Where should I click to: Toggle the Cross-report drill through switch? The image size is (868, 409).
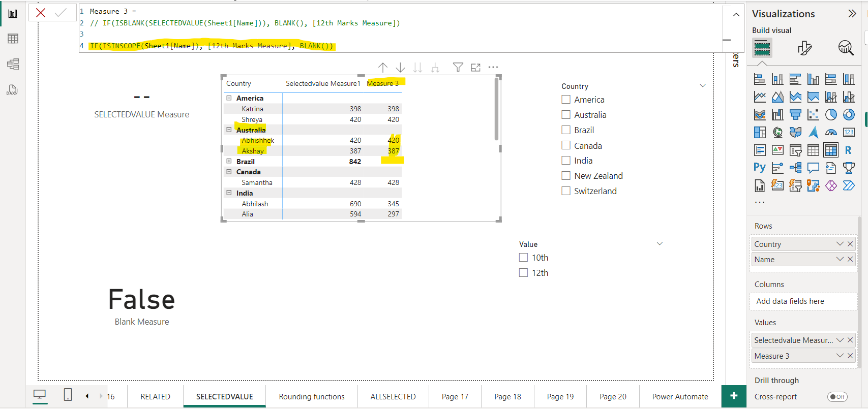coord(837,397)
